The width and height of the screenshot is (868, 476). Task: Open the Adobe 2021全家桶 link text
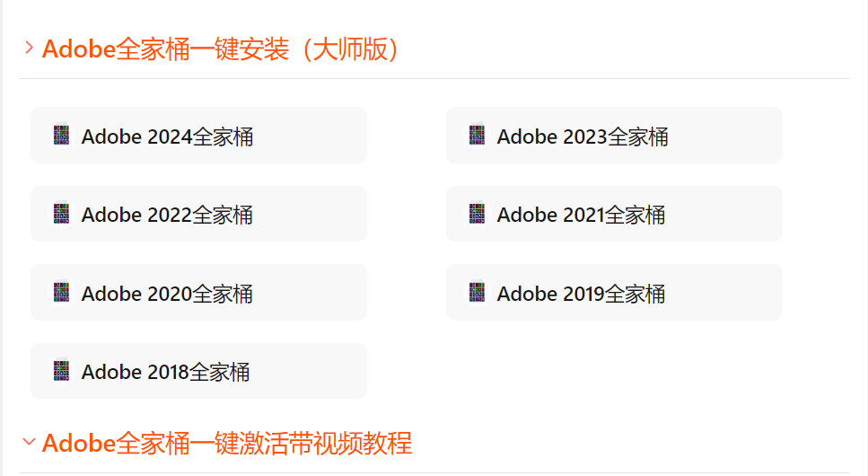(582, 215)
